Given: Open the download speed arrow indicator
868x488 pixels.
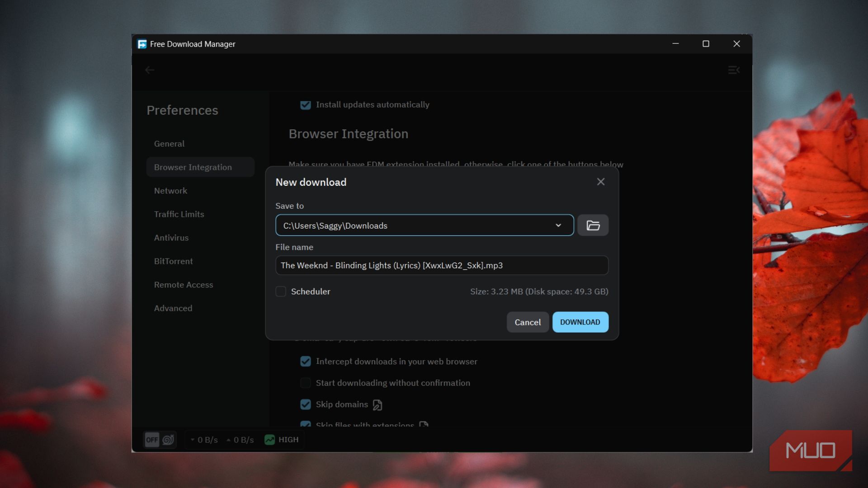Looking at the screenshot, I should click(193, 440).
